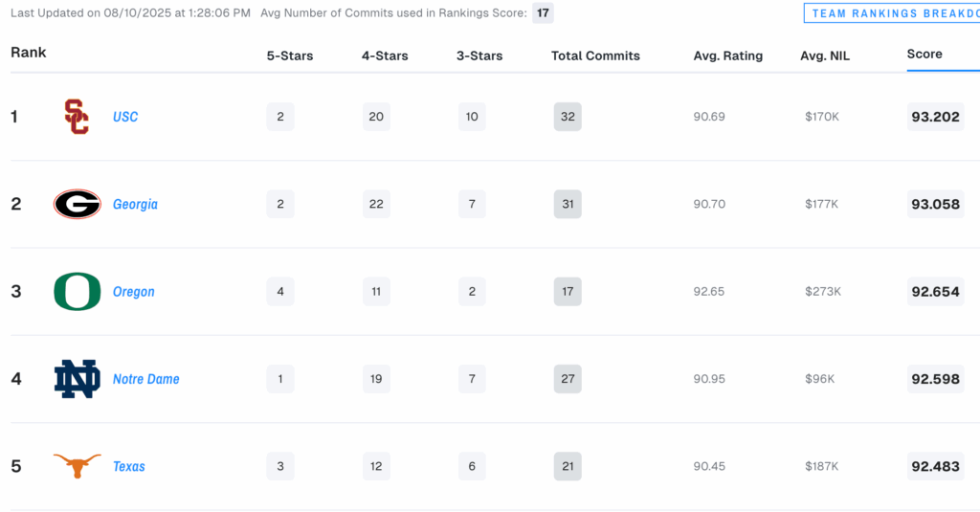This screenshot has width=980, height=512.
Task: Click Notre Dame total commits 27 badge
Action: (568, 379)
